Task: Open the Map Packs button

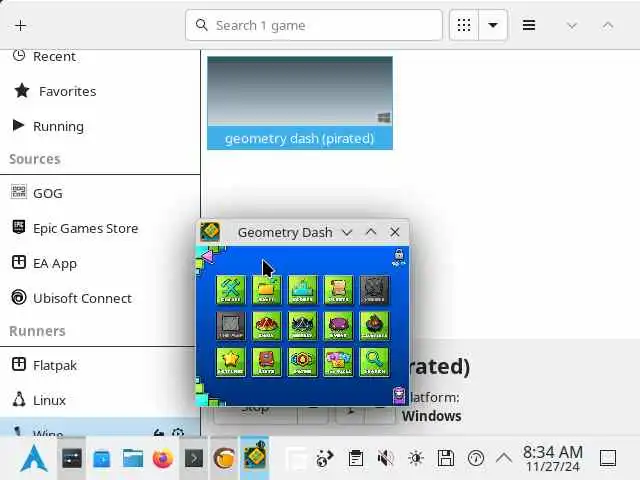Action: pyautogui.click(x=338, y=362)
